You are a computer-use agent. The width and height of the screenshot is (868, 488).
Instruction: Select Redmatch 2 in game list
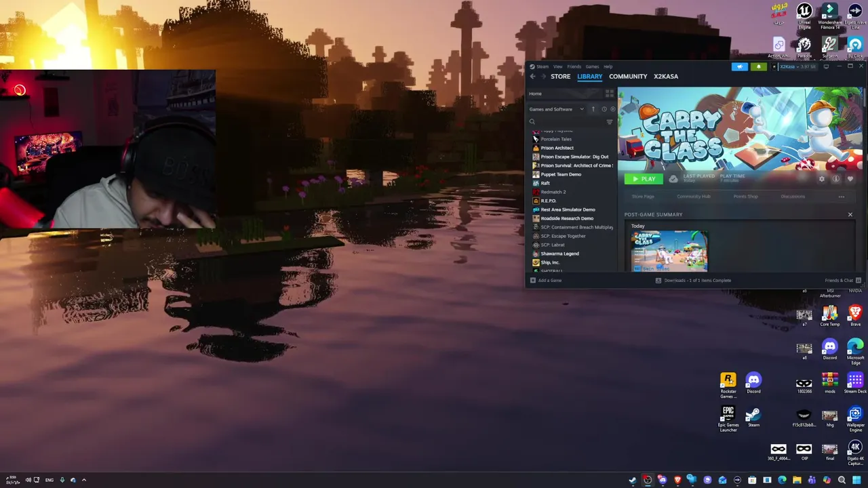point(553,192)
